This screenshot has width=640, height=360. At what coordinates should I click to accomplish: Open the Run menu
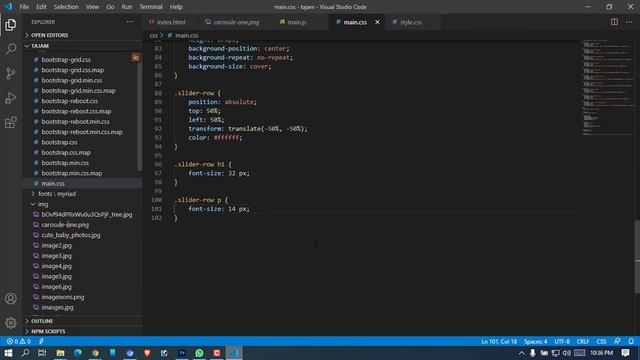pos(127,7)
